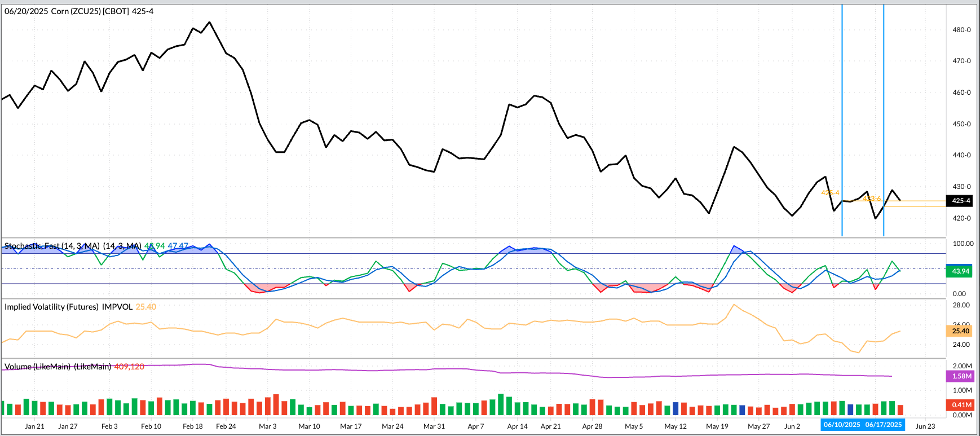Click the black 425-4 last price tag

tap(961, 201)
